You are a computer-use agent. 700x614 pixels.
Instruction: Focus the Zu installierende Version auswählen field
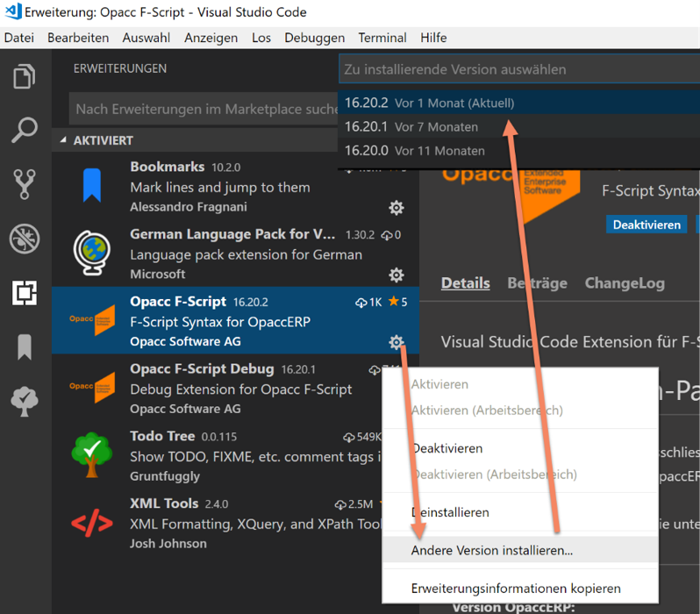pyautogui.click(x=519, y=69)
